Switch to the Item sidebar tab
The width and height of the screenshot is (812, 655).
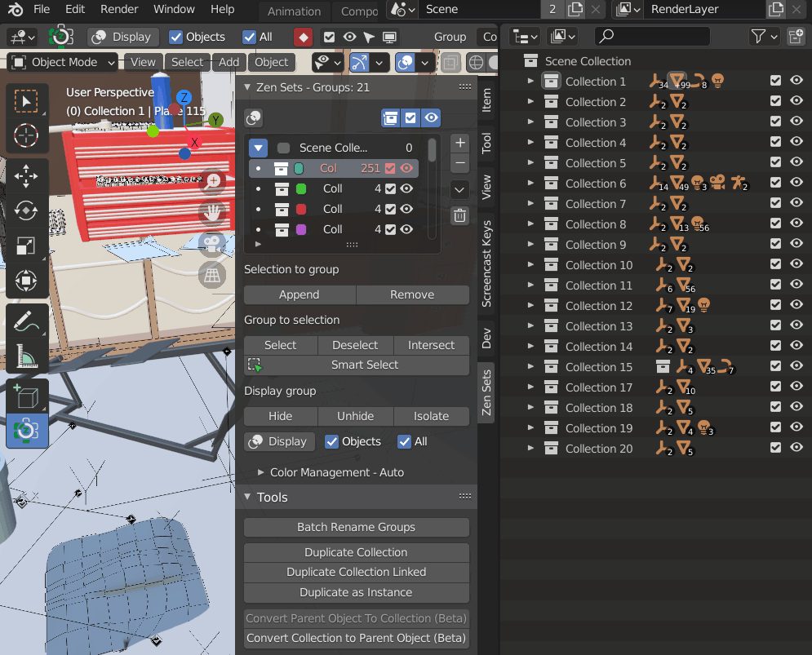[x=487, y=101]
